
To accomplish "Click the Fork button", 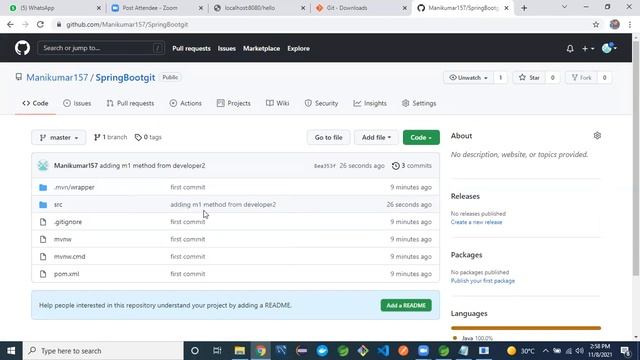I will pyautogui.click(x=582, y=78).
